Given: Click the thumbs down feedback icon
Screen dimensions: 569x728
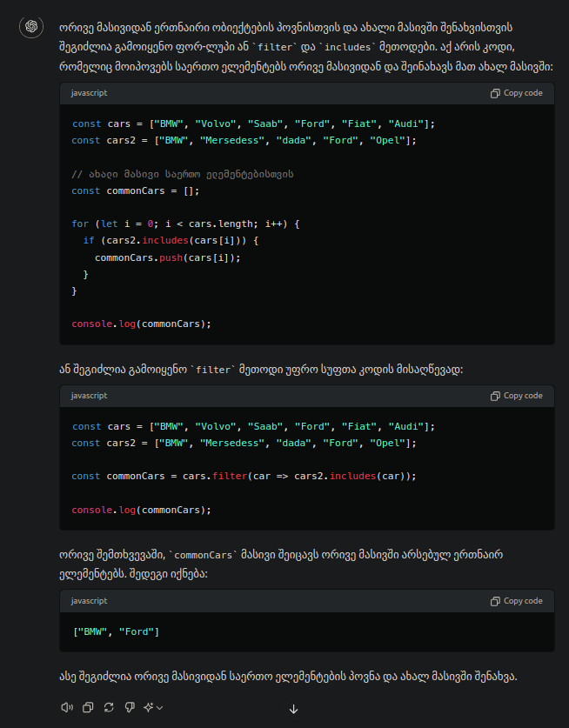Looking at the screenshot, I should (x=130, y=707).
